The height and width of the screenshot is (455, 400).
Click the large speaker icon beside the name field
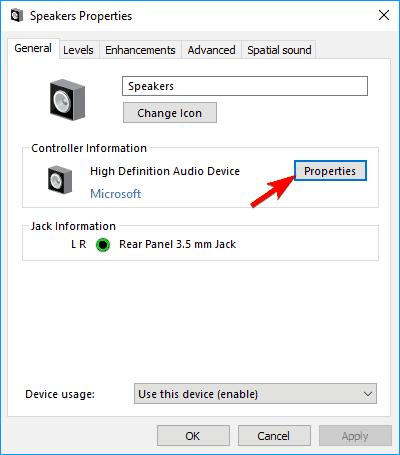coord(67,100)
